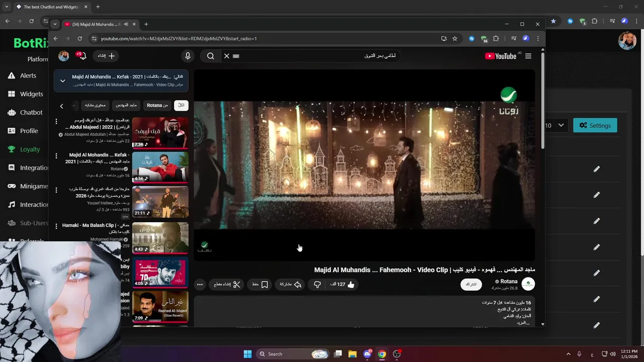Image resolution: width=644 pixels, height=362 pixels.
Task: Open the Windows Start button
Action: pos(248,354)
